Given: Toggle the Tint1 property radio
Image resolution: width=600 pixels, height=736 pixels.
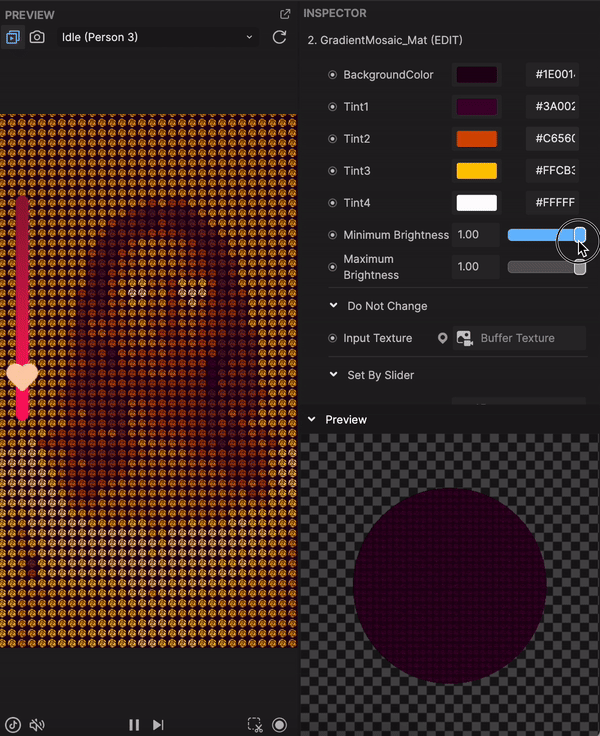Looking at the screenshot, I should coord(332,107).
